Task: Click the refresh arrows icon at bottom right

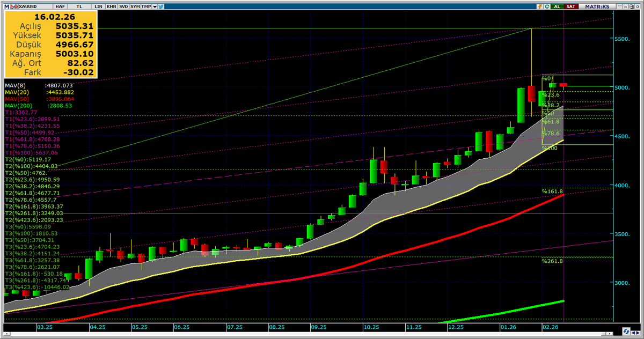Action: [626, 331]
